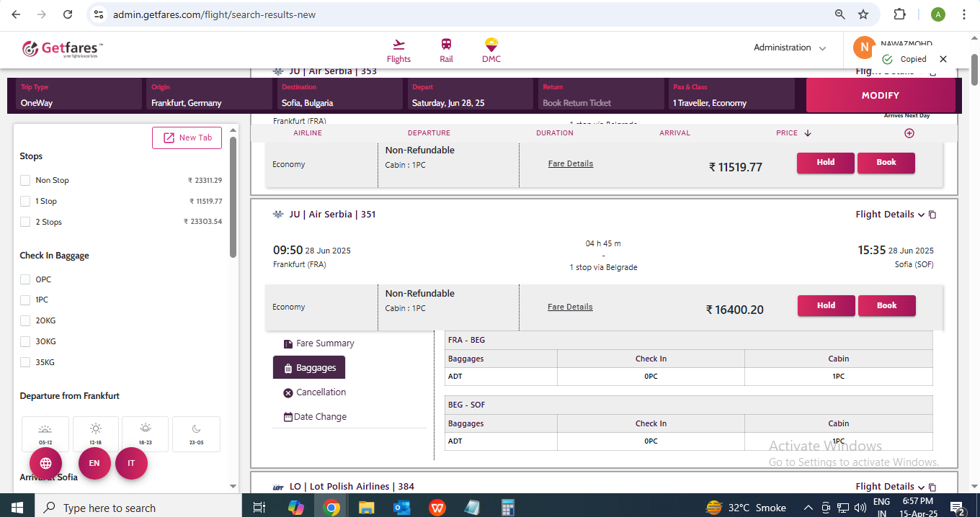Click the plus icon in column header
Screen dimensions: 980x517
[909, 133]
